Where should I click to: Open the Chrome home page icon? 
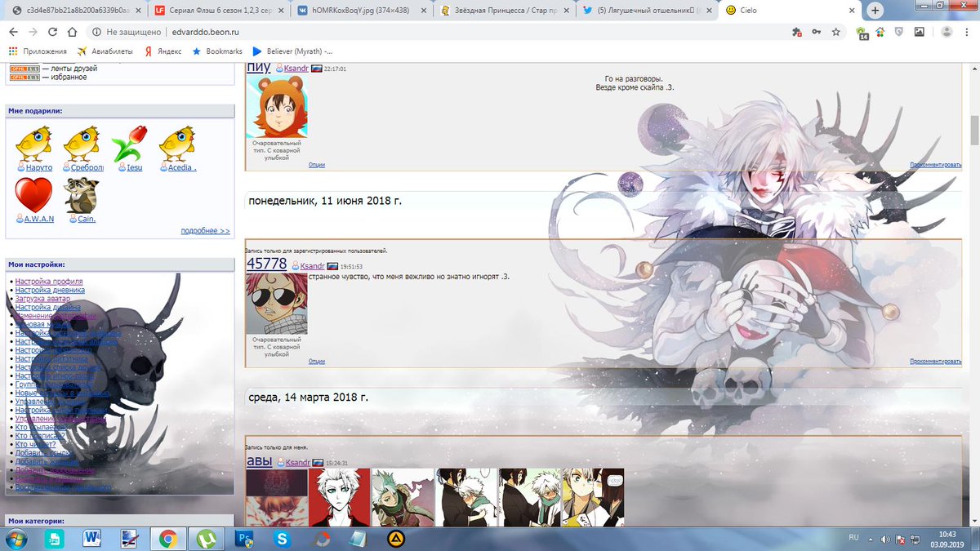pos(72,32)
